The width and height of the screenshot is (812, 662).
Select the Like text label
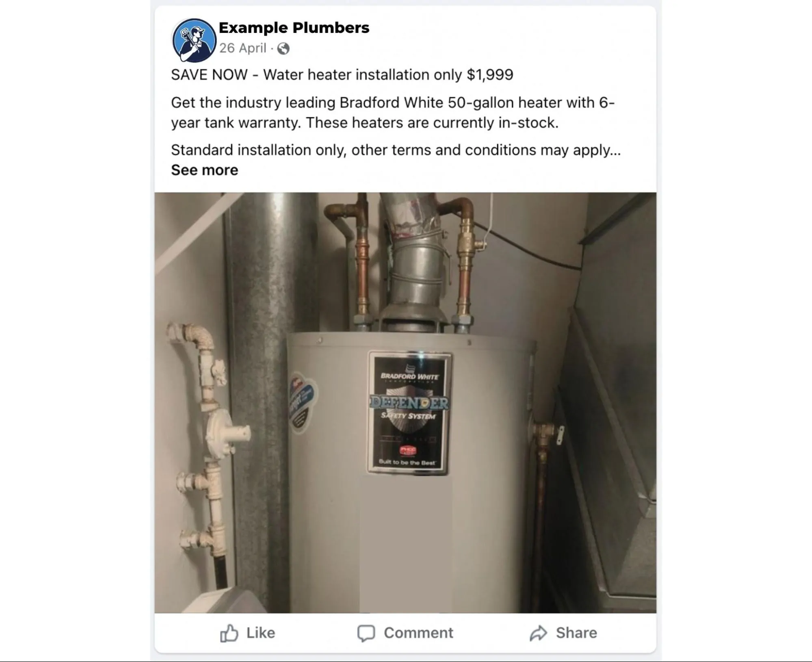260,633
